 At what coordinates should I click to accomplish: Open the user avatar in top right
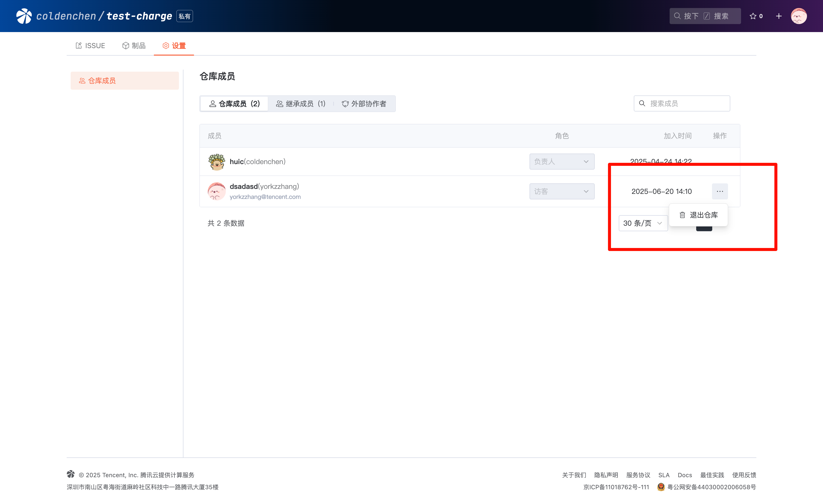point(799,16)
